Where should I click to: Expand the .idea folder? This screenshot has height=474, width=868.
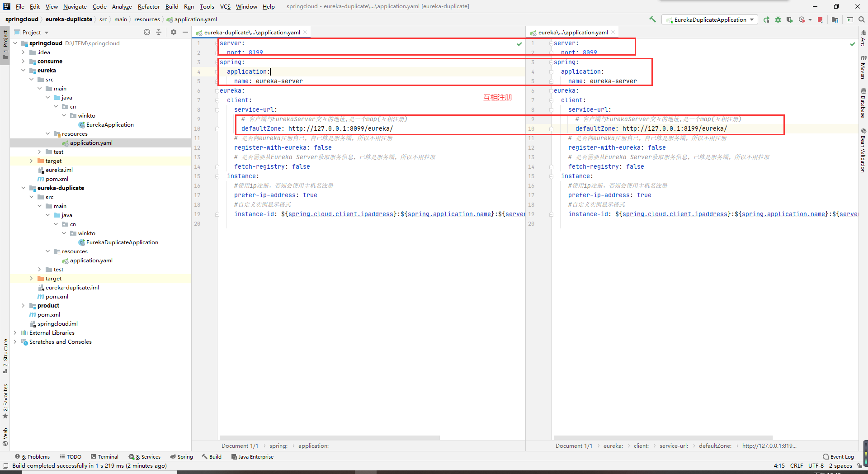coord(24,52)
